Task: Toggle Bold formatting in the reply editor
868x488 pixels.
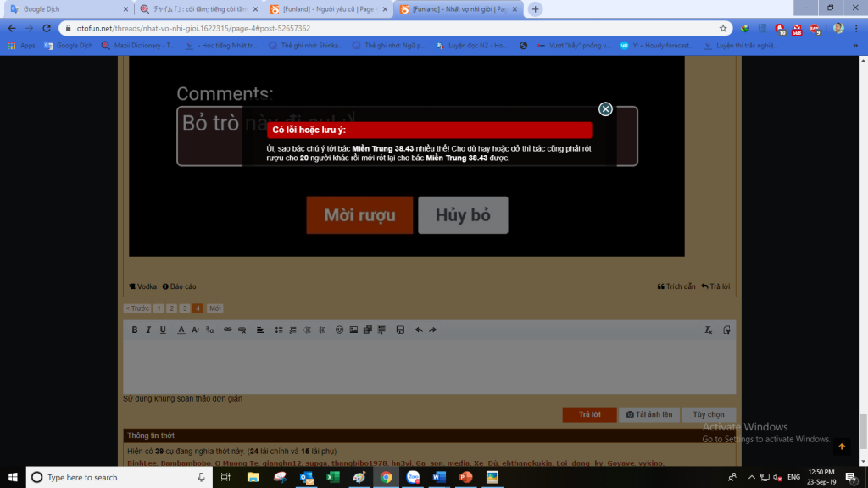Action: (x=134, y=330)
